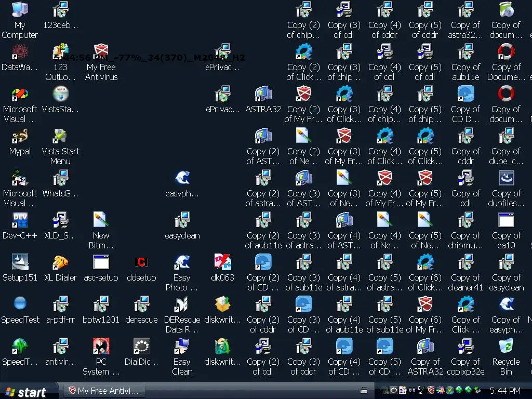The height and width of the screenshot is (399, 532).
Task: Open the XLD_S... setup icon
Action: (60, 220)
